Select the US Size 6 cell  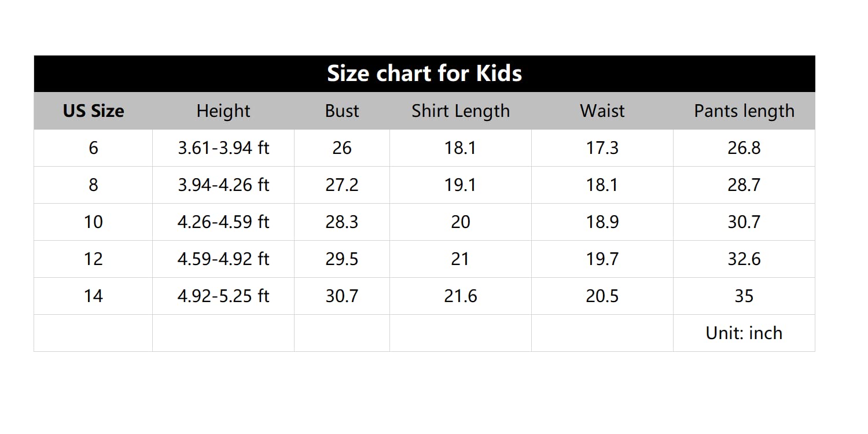(93, 148)
